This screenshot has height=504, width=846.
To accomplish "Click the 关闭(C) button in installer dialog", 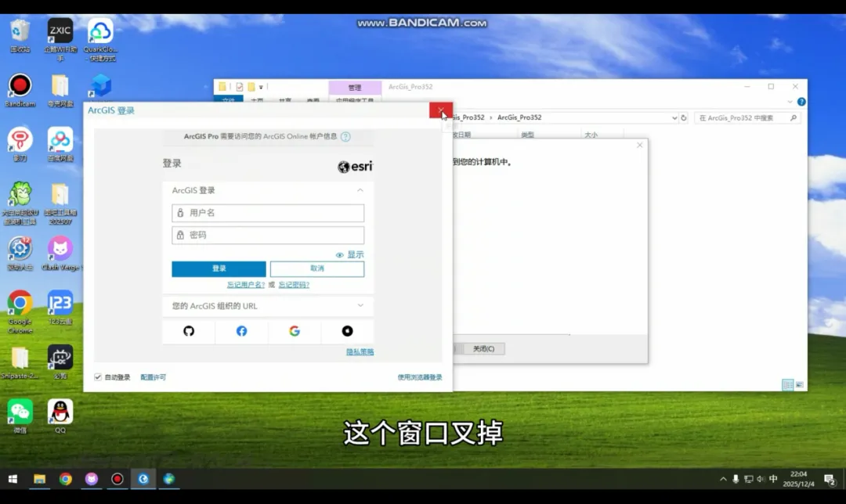I will point(483,349).
